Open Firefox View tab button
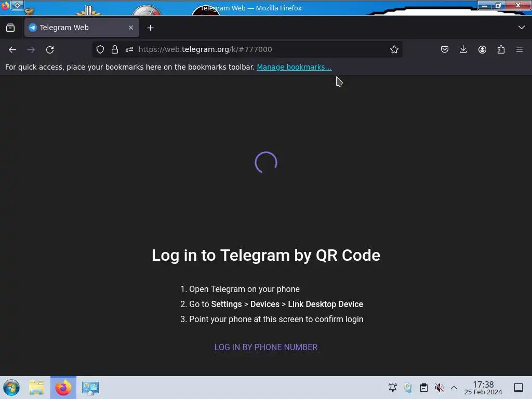This screenshot has width=532, height=399. point(10,28)
